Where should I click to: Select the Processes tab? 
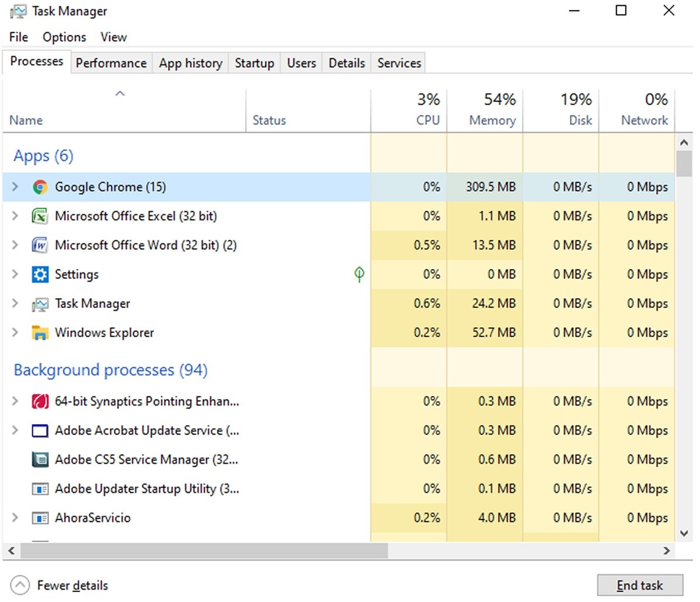click(x=37, y=61)
